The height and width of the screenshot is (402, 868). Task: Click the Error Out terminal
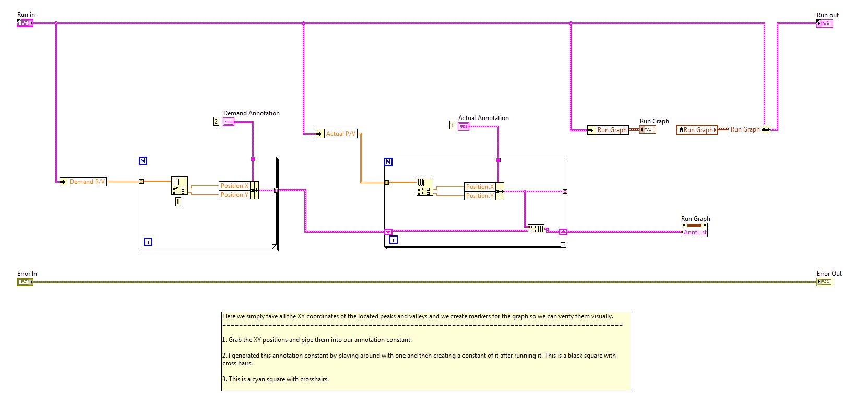(825, 282)
